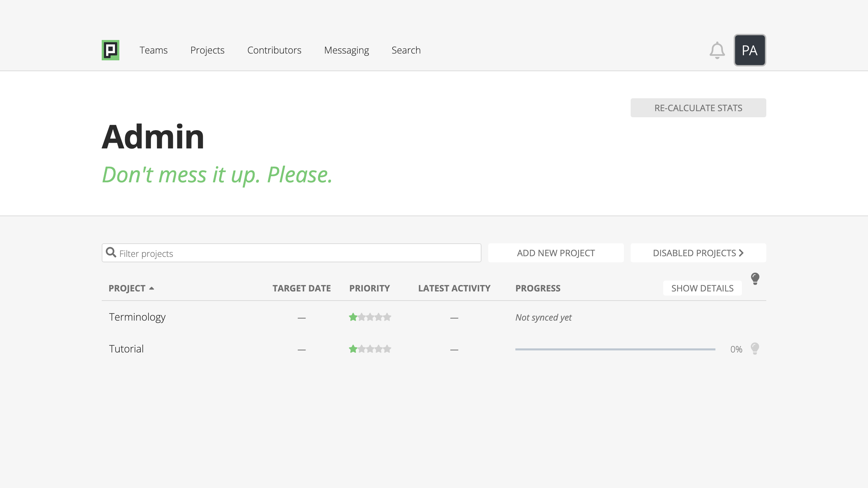Sort by Latest Activity column
Viewport: 868px width, 488px height.
point(454,288)
